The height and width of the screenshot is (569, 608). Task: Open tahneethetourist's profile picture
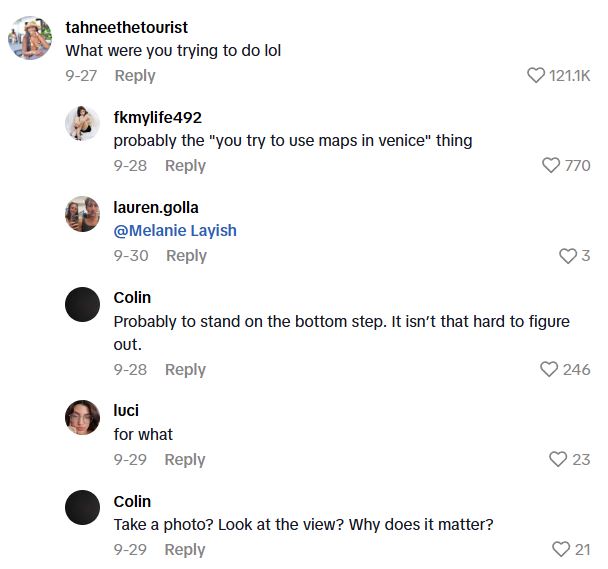[29, 38]
